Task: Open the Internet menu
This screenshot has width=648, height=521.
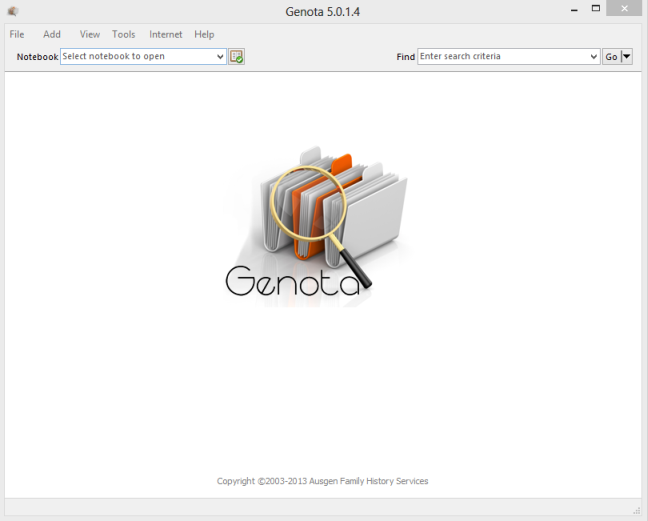Action: click(x=166, y=34)
